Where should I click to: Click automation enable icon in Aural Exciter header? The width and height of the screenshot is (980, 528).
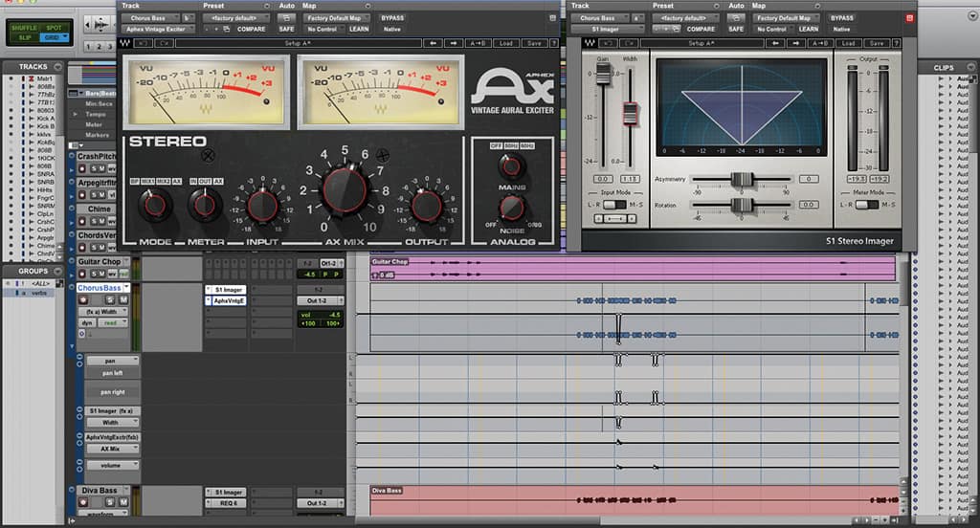[286, 18]
